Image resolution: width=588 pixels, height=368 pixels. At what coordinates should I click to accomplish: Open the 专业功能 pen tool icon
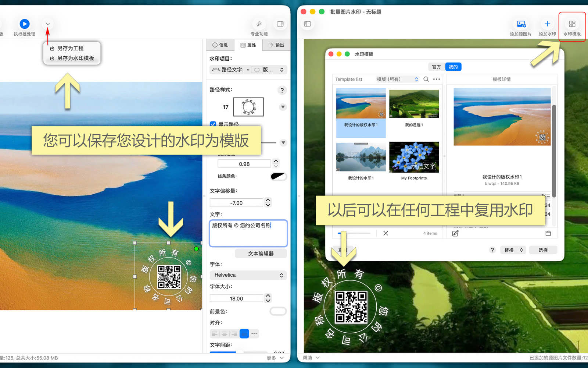tap(259, 24)
